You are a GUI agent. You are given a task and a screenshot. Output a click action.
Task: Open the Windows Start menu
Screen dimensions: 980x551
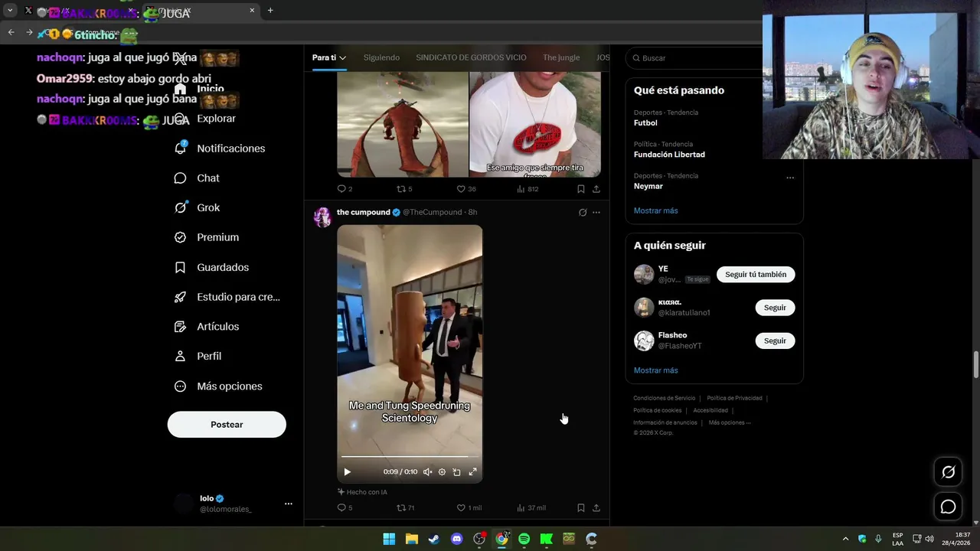click(x=389, y=539)
